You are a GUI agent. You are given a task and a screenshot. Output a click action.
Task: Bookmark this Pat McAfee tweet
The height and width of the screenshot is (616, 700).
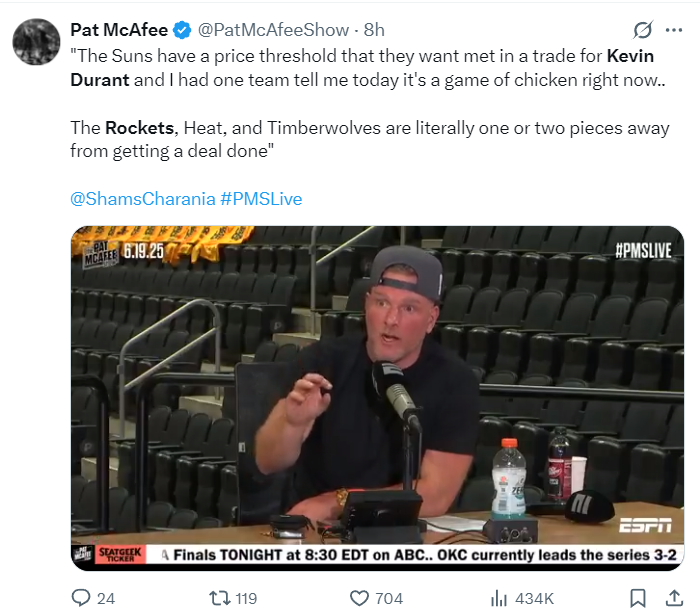pos(636,598)
